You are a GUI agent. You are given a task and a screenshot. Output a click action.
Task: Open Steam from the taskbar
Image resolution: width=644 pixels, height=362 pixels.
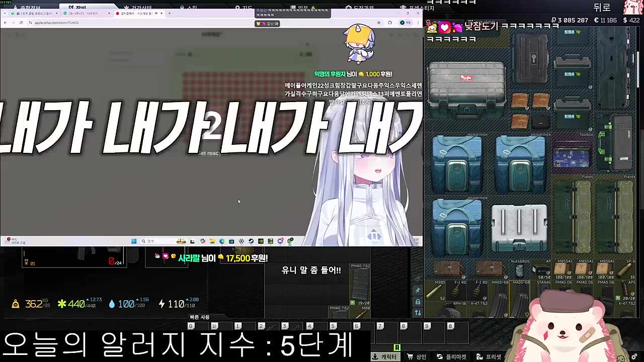click(251, 241)
